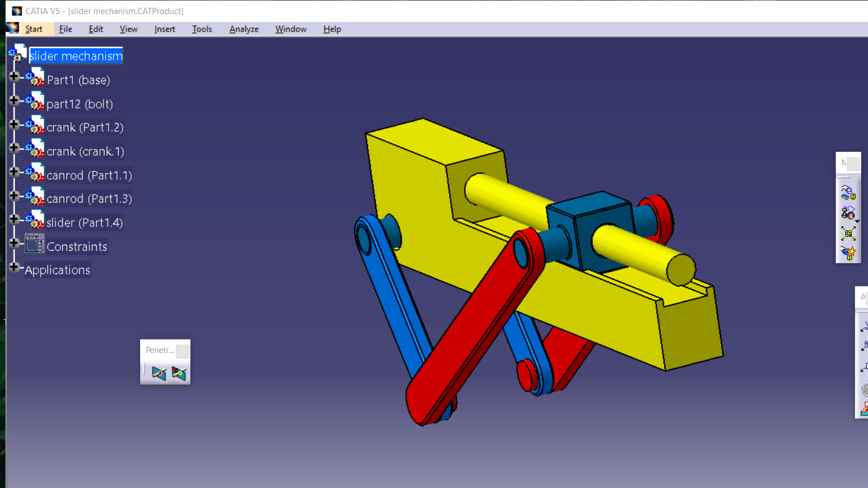The image size is (868, 488).
Task: Open the Analyze menu
Action: pyautogui.click(x=244, y=29)
